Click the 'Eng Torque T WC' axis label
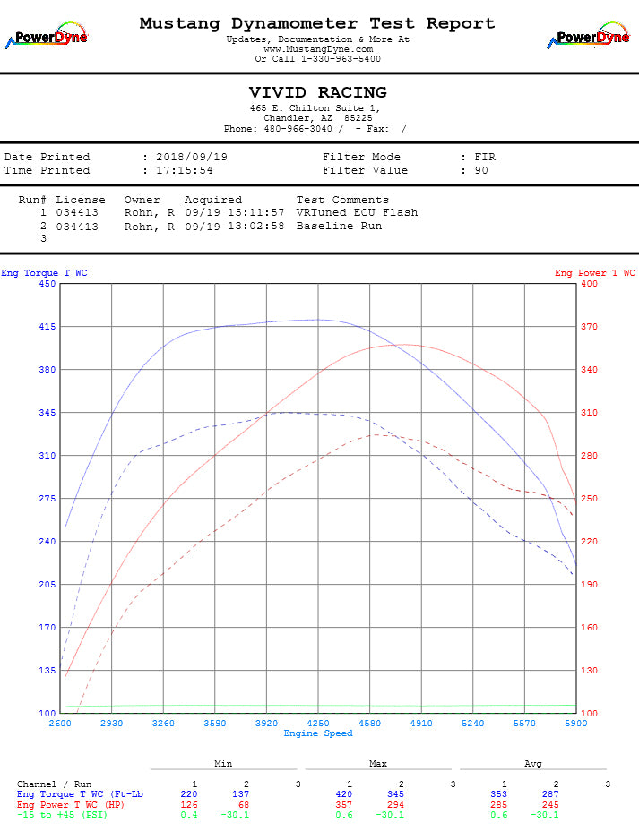Image resolution: width=639 pixels, height=840 pixels. pyautogui.click(x=44, y=272)
